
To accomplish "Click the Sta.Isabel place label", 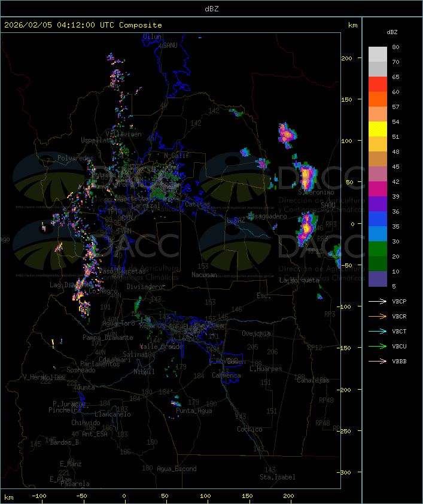I will 278,477.
